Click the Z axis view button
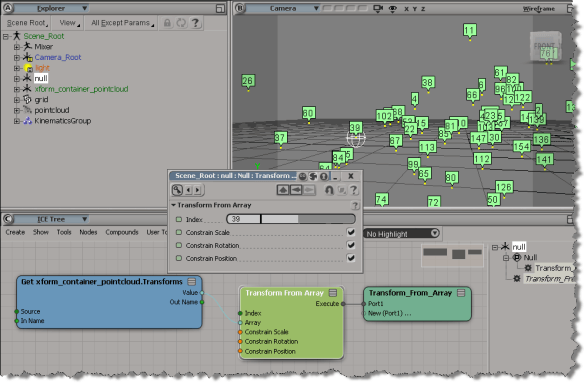Image resolution: width=584 pixels, height=383 pixels. click(423, 9)
